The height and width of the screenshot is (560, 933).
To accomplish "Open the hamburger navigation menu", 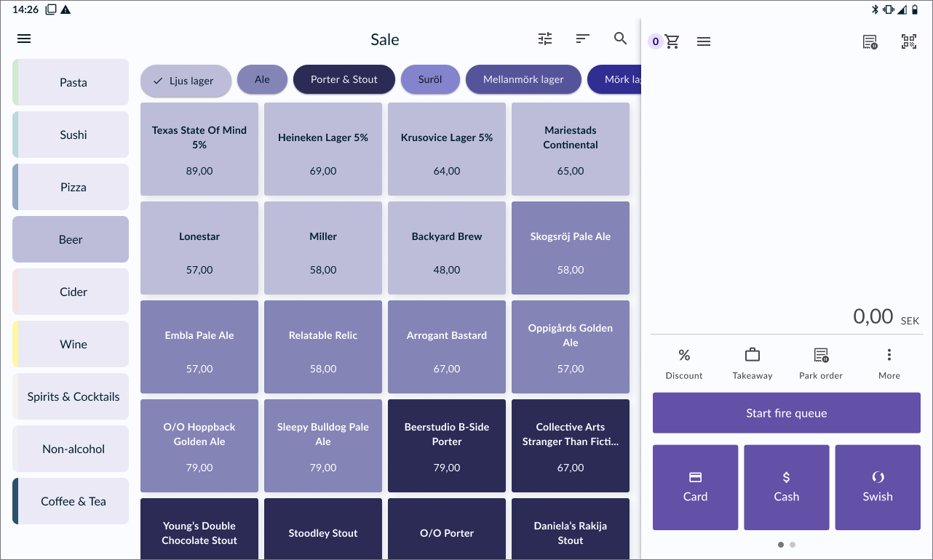I will click(x=24, y=39).
